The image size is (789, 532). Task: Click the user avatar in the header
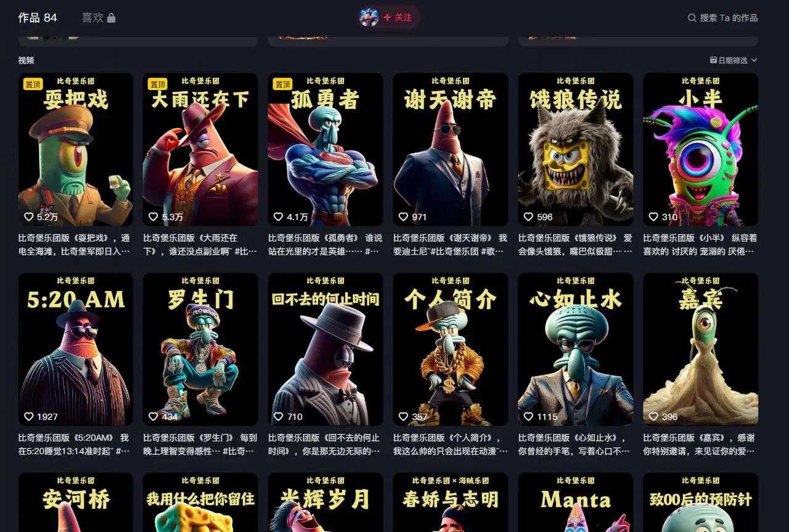(x=369, y=17)
